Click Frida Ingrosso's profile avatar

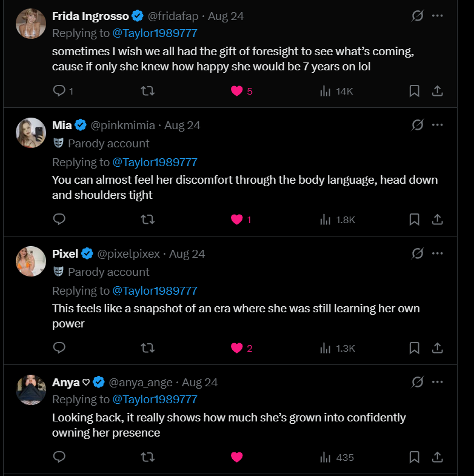pyautogui.click(x=31, y=24)
